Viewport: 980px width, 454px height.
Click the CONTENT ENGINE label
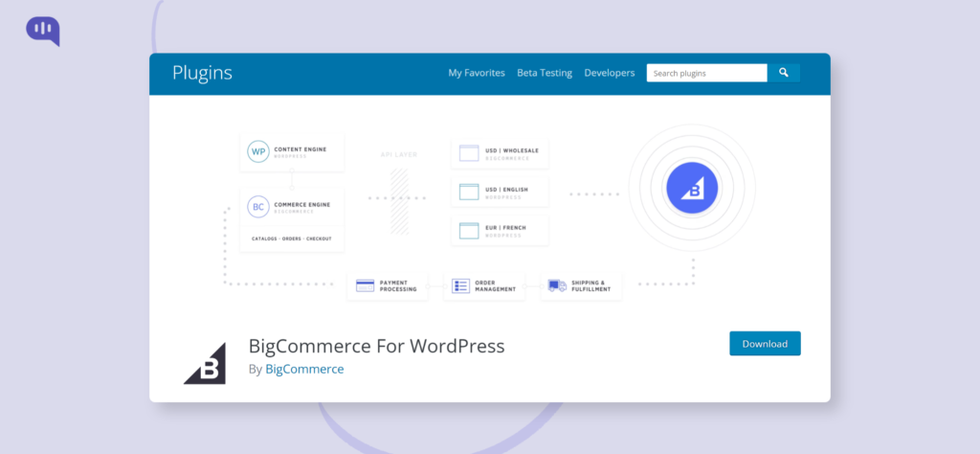(x=301, y=149)
